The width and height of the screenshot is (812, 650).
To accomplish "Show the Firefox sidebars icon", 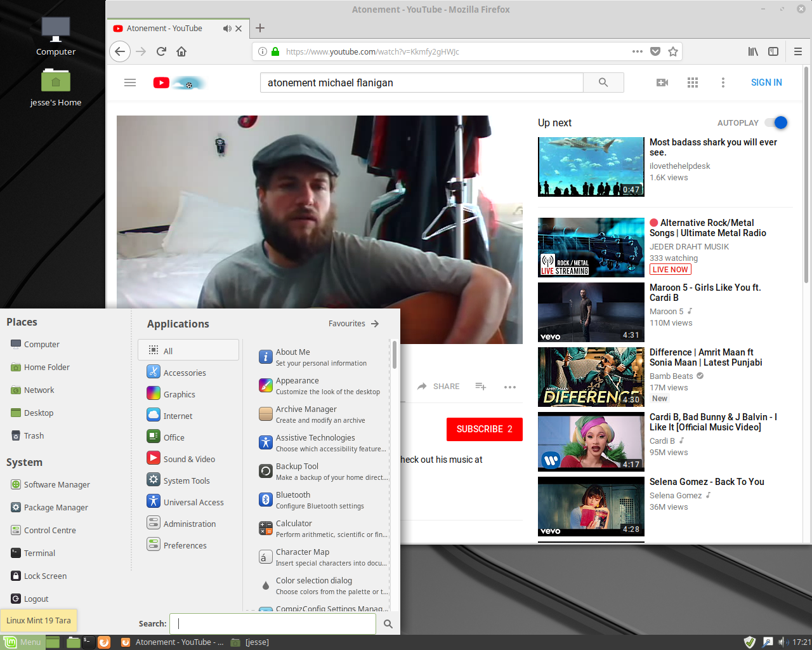I will coord(773,51).
